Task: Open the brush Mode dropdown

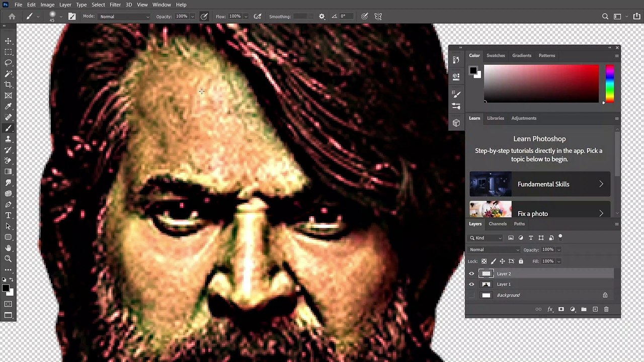Action: 124,17
